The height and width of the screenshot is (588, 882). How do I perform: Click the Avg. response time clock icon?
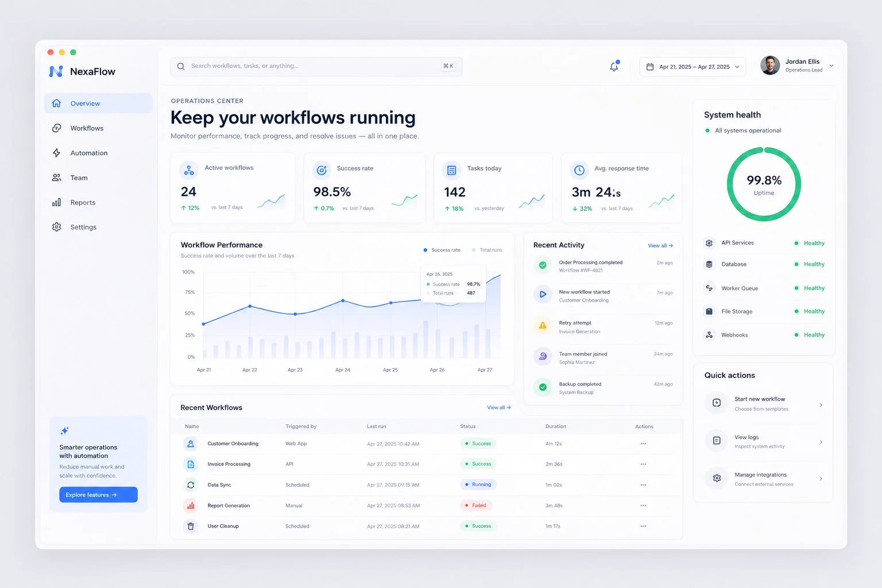(579, 171)
